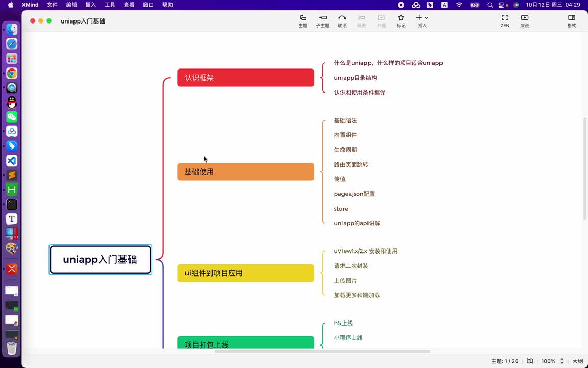Click the map overview icon in status bar
Screen dimensions: 588x368
coord(530,361)
